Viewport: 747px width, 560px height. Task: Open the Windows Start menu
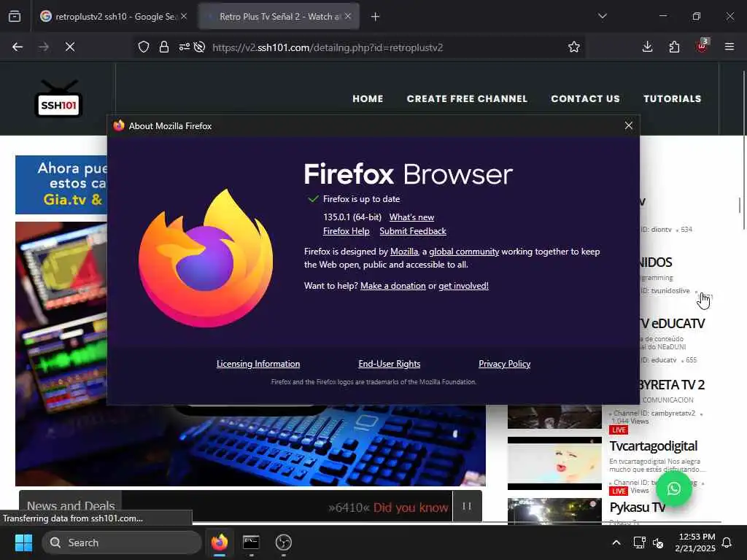click(x=23, y=542)
